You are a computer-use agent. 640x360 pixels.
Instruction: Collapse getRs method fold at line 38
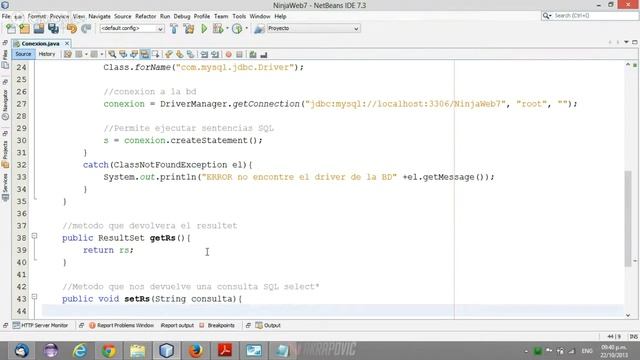tap(34, 236)
